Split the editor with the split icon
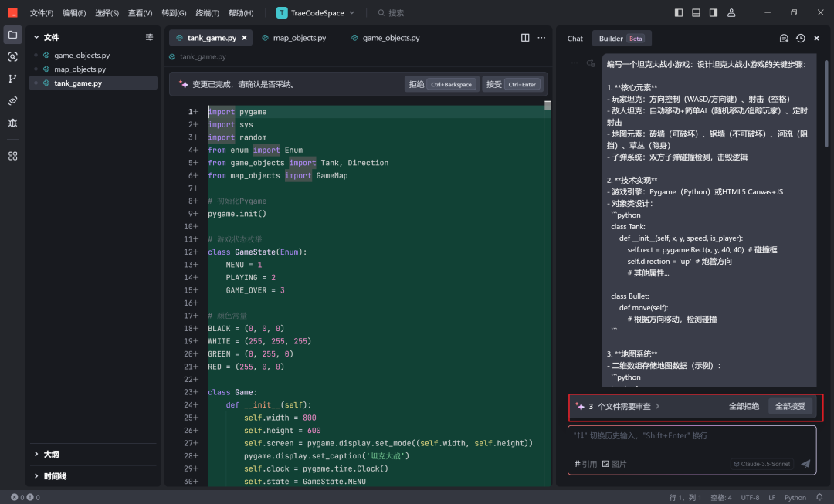The image size is (834, 504). (x=525, y=38)
